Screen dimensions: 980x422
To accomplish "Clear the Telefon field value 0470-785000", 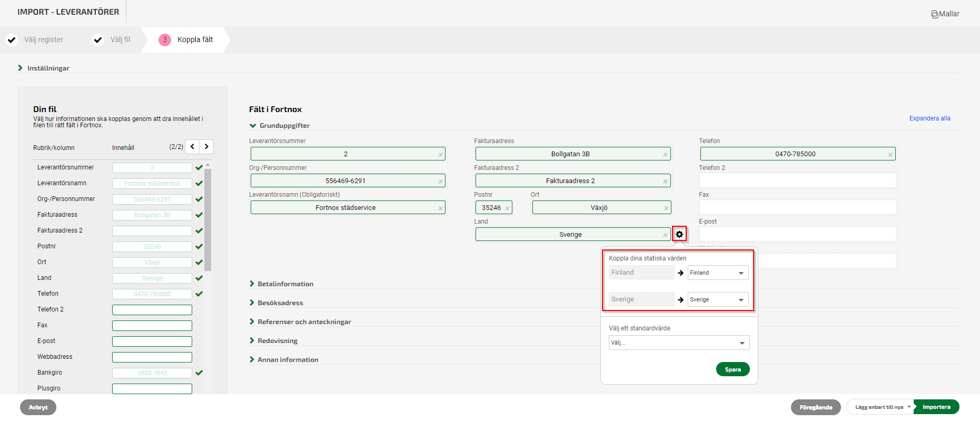I will point(890,154).
